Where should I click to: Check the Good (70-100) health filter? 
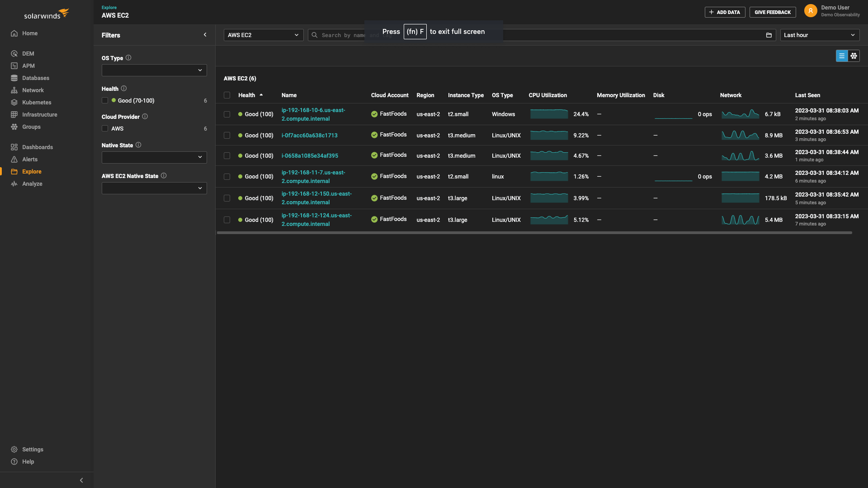point(105,100)
